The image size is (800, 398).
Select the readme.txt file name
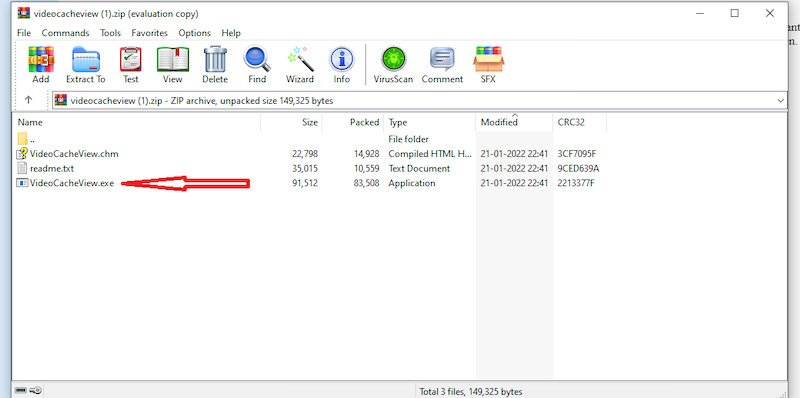coord(52,168)
